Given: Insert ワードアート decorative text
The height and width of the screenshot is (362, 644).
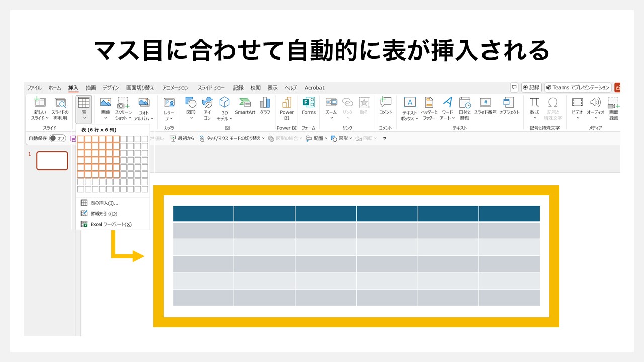Looking at the screenshot, I should (x=447, y=107).
